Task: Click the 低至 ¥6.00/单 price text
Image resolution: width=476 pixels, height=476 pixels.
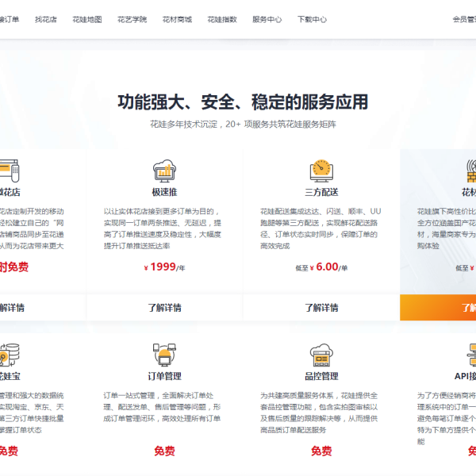Action: click(321, 267)
